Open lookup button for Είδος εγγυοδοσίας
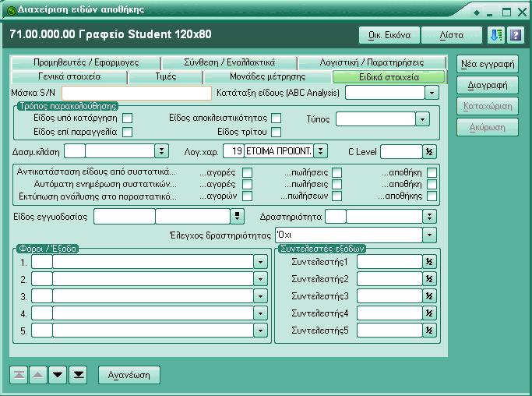 [x=237, y=217]
